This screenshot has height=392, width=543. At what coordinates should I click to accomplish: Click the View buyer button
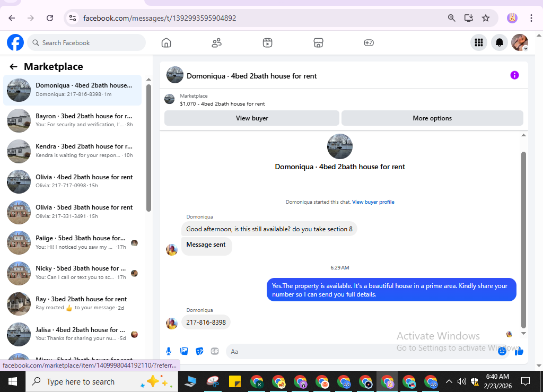click(x=252, y=118)
